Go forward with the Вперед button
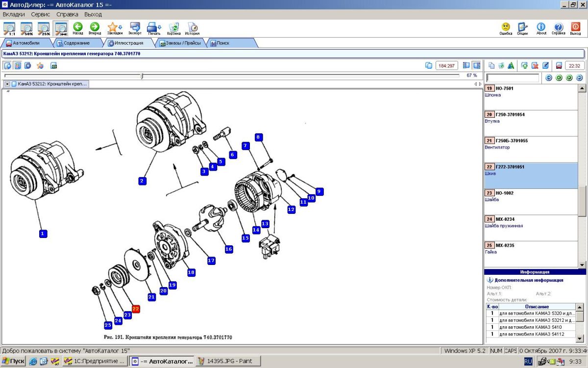Screen dimensions: 588x368 coord(95,29)
